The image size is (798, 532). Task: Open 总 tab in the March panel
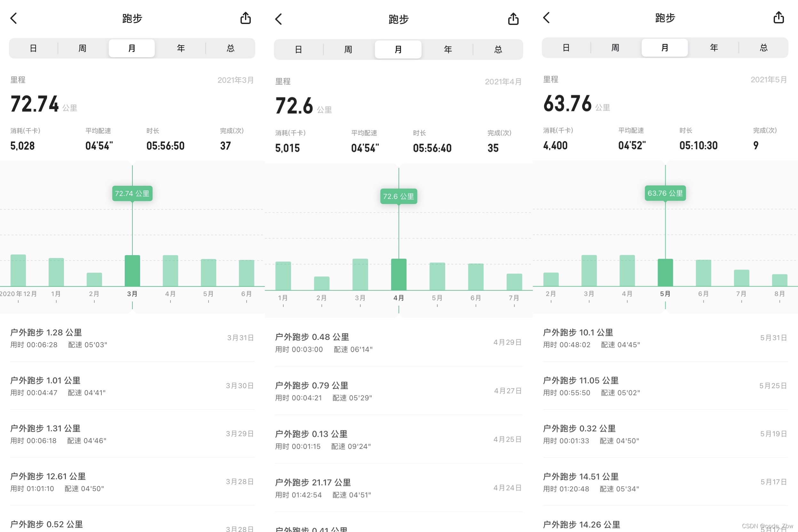click(x=231, y=48)
